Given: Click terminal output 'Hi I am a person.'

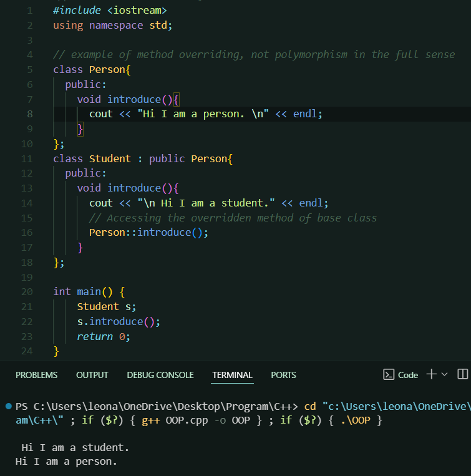Looking at the screenshot, I should click(x=66, y=462).
